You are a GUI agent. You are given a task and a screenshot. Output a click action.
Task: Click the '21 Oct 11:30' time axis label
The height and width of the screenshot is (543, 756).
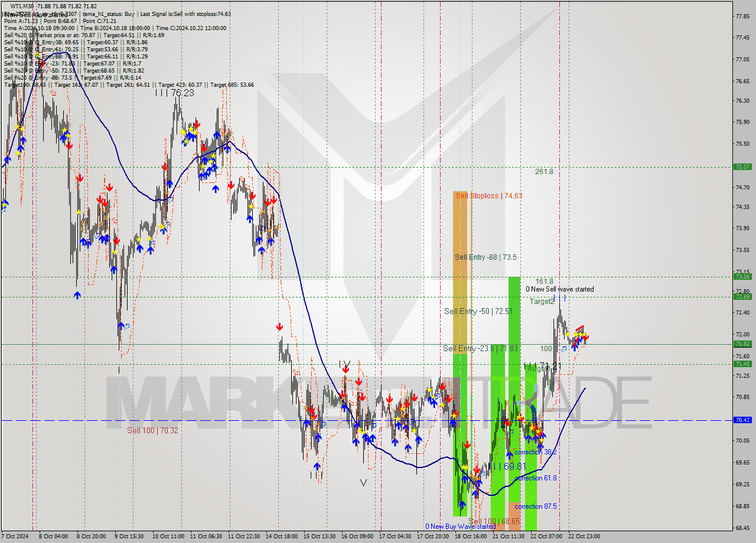click(509, 536)
